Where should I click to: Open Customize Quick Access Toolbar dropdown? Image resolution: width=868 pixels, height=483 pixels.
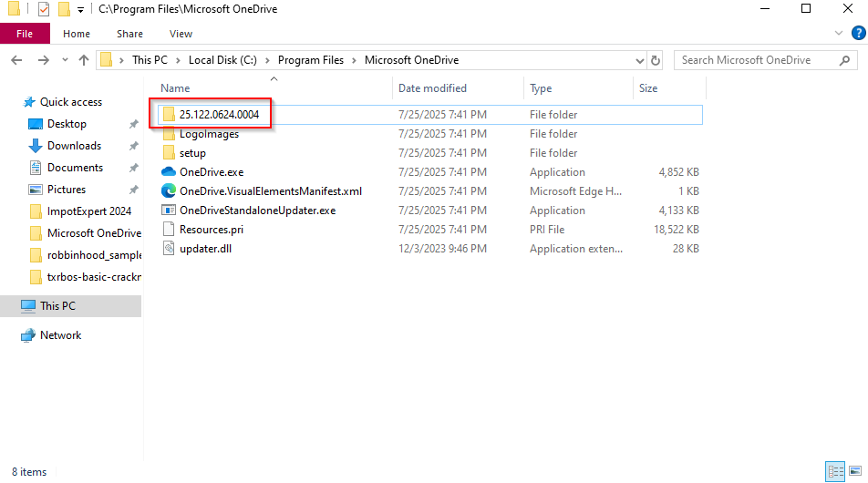(80, 9)
